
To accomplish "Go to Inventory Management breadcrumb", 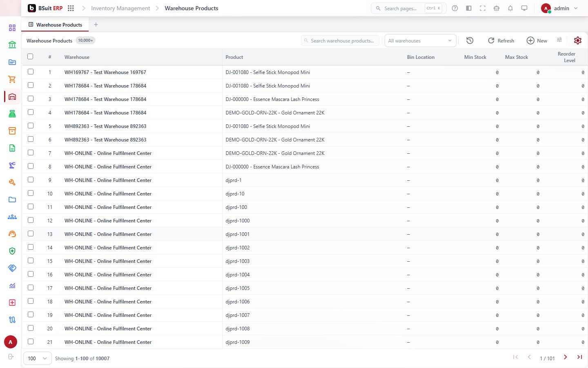I will (x=120, y=8).
